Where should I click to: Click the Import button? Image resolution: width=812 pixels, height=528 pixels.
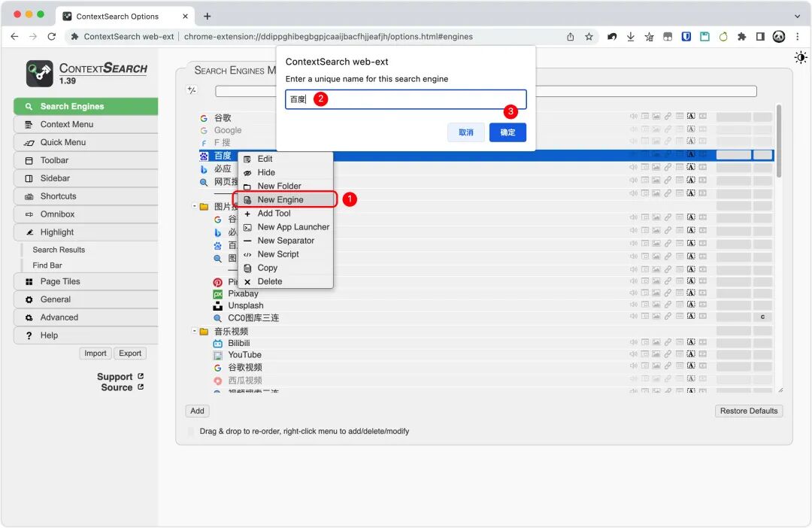(95, 353)
